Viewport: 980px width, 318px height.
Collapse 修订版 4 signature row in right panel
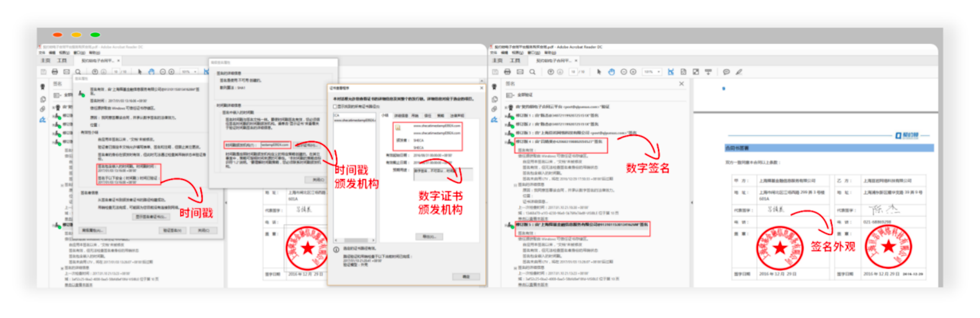coord(506,142)
